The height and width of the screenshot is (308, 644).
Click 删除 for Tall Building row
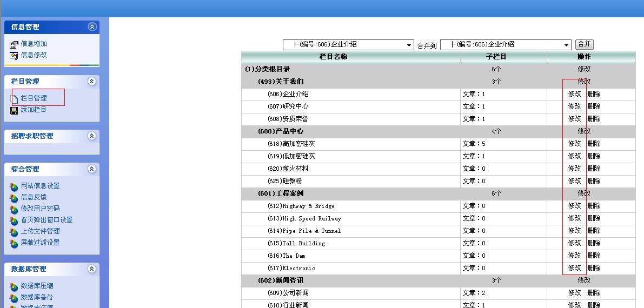click(x=594, y=243)
